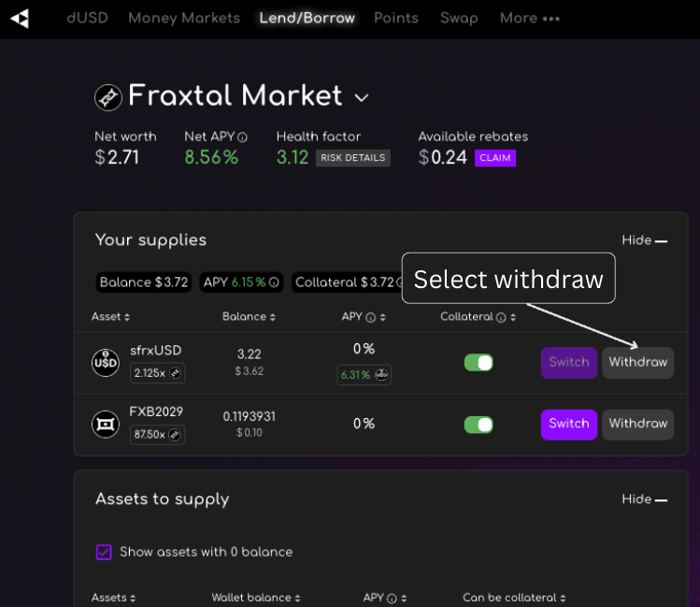Click the app logo in the top-left corner
The height and width of the screenshot is (607, 700).
pyautogui.click(x=20, y=18)
